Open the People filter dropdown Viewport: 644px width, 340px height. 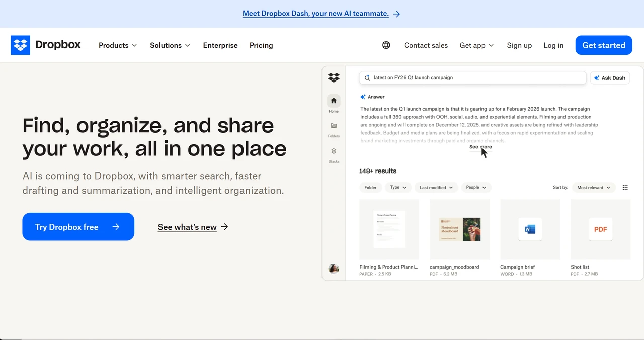coord(475,187)
